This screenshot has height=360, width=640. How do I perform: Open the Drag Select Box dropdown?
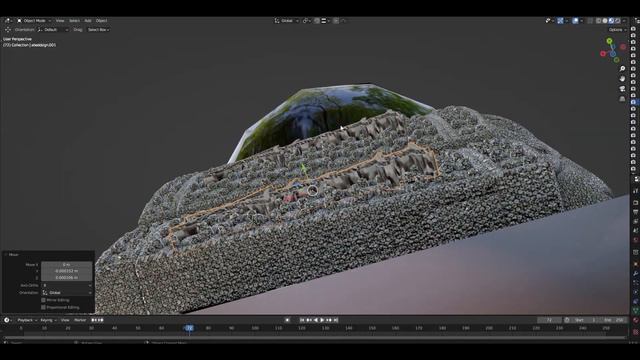pyautogui.click(x=98, y=29)
